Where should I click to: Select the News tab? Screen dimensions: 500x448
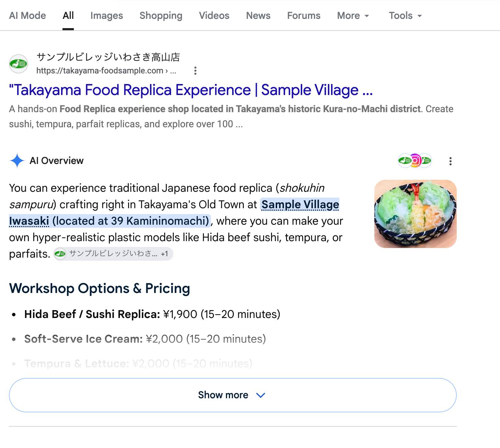pos(258,15)
